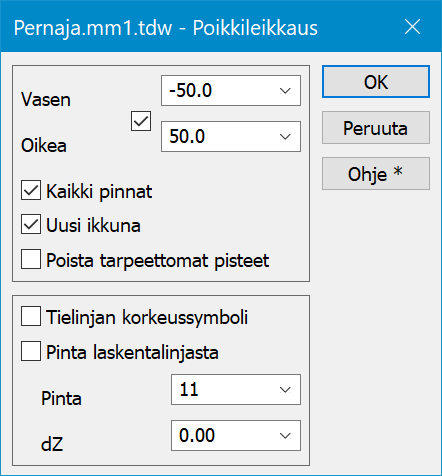
Task: Close the Poikkileikkaus dialog window
Action: (x=412, y=27)
